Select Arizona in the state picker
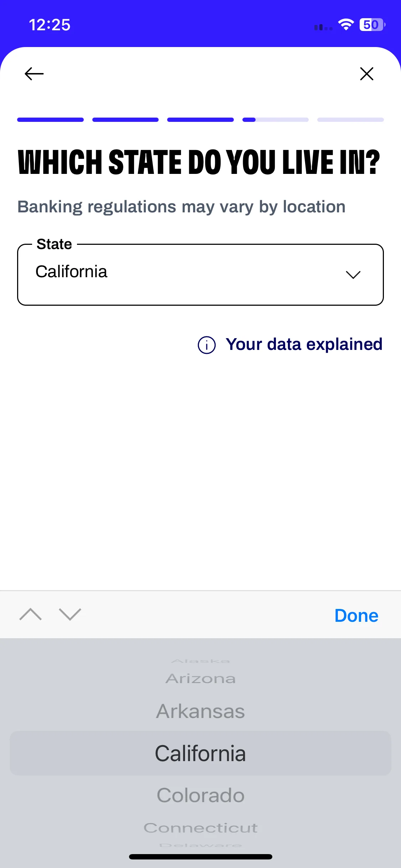This screenshot has width=401, height=868. [x=200, y=679]
